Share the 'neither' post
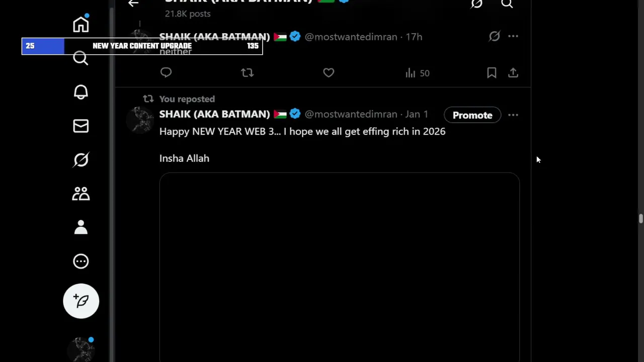Screen dimensions: 644x362 pos(513,73)
